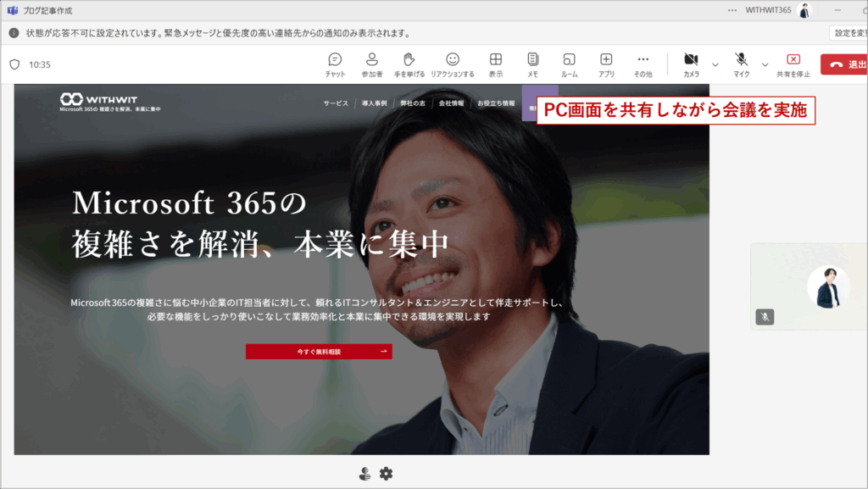Click the info icon in status banner
This screenshot has width=868, height=489.
14,33
